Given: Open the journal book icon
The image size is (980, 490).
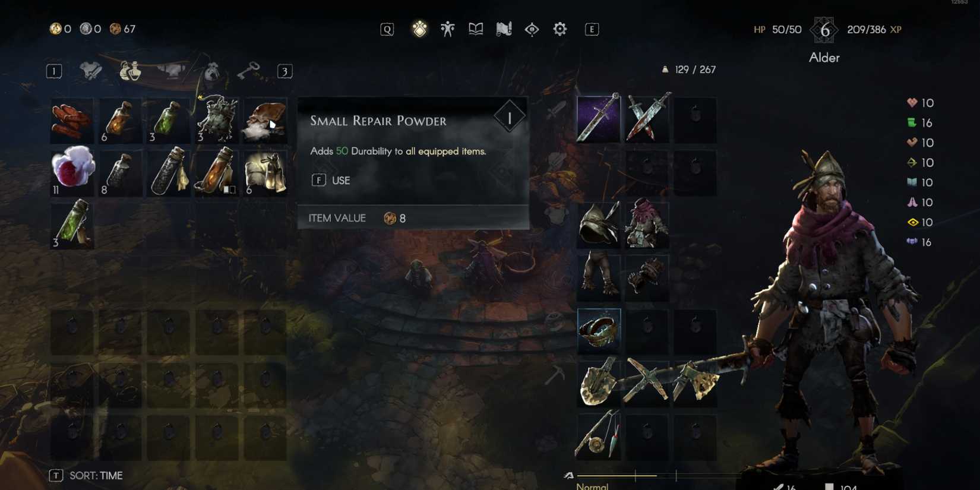Looking at the screenshot, I should click(476, 29).
